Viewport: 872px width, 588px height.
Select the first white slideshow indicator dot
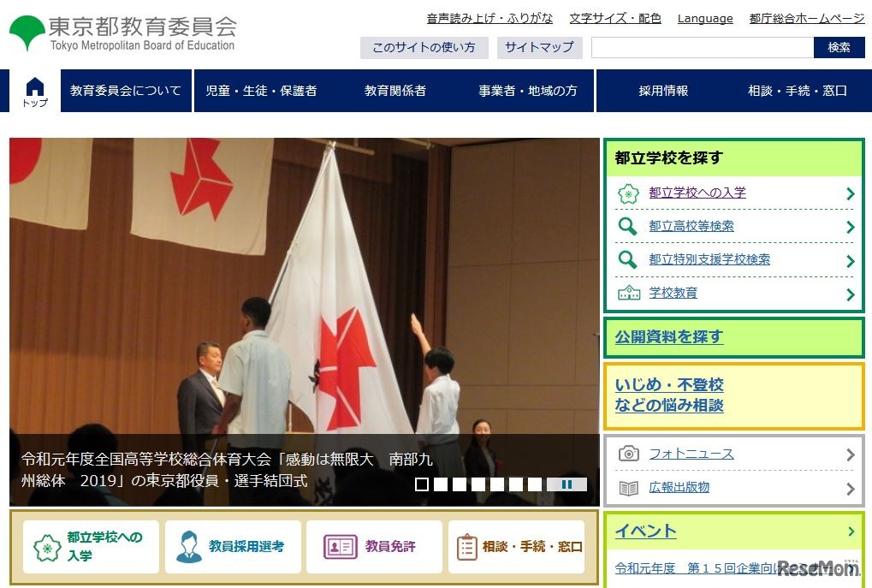point(419,484)
